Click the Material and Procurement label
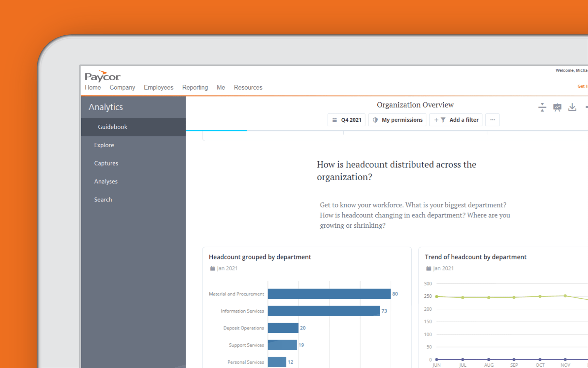This screenshot has height=368, width=588. click(236, 294)
